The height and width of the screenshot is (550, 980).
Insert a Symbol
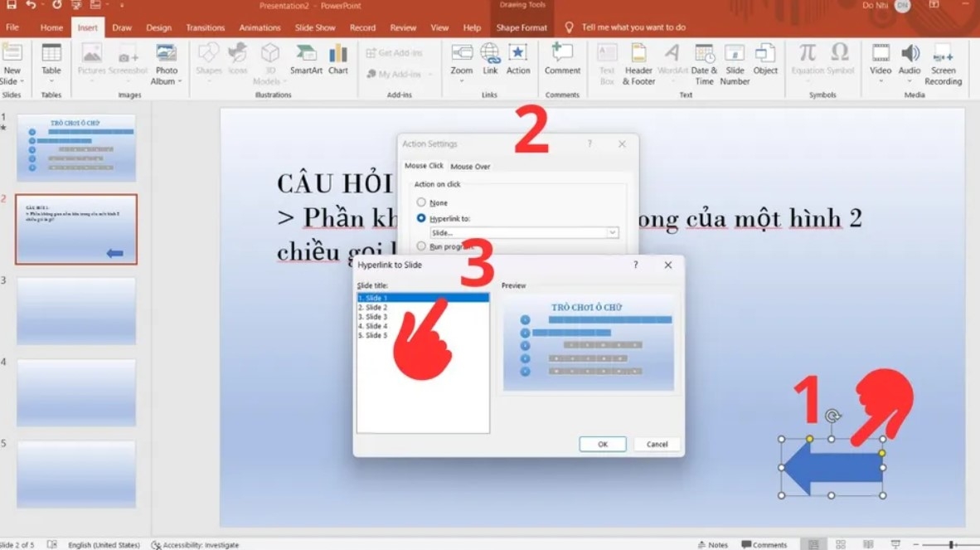coord(840,60)
